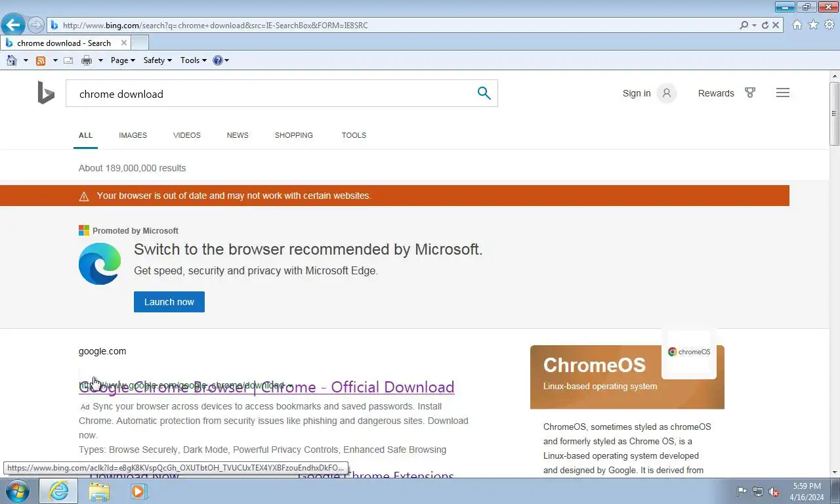Open the Bing hamburger menu
This screenshot has width=840, height=504.
pyautogui.click(x=782, y=93)
